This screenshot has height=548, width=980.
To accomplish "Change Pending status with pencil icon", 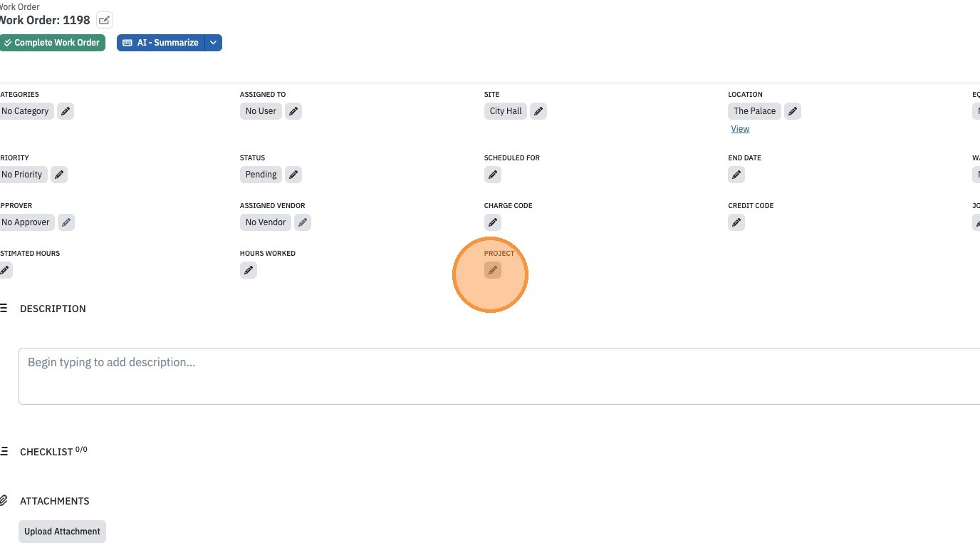I will [293, 175].
